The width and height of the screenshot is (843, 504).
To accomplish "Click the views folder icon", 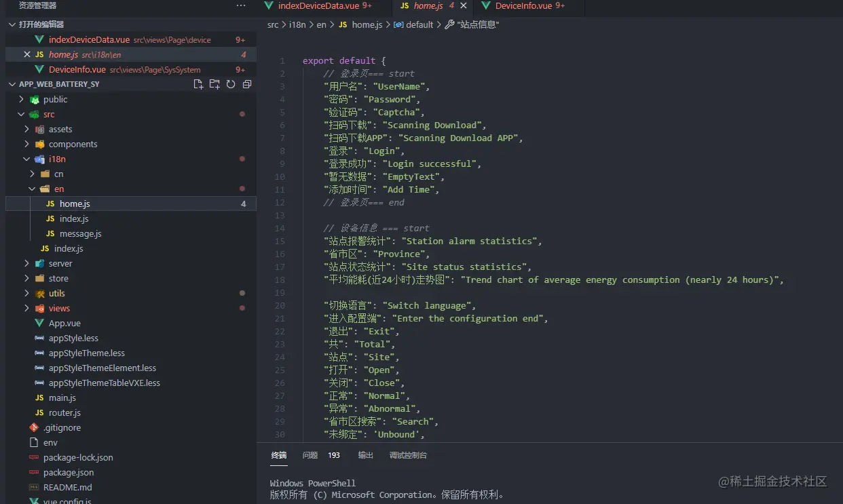I will [x=40, y=308].
